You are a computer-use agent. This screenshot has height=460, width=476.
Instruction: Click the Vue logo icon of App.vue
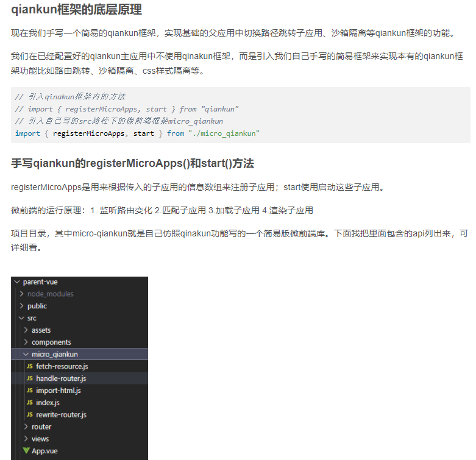pyautogui.click(x=26, y=451)
